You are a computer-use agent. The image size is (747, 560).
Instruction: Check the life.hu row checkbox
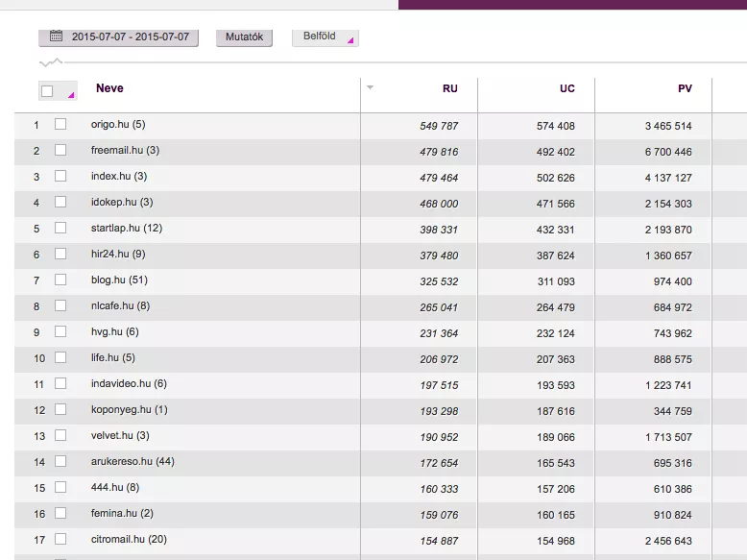(x=60, y=357)
